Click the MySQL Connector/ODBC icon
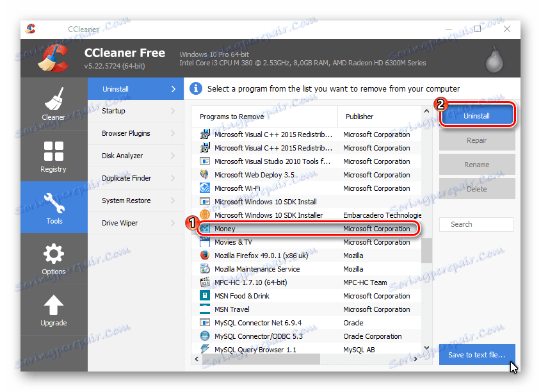Viewport: 541px width, 392px height. coord(205,336)
